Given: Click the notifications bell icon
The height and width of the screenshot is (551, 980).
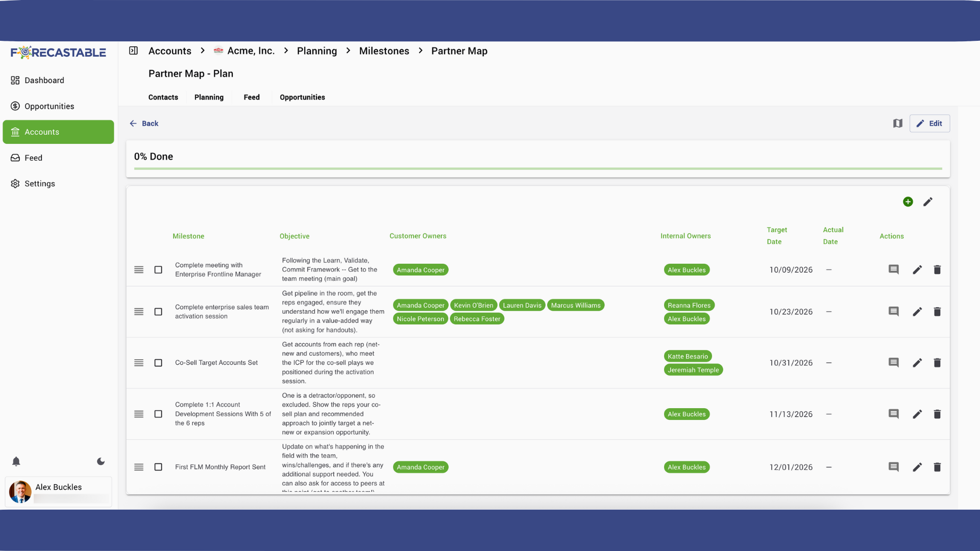Looking at the screenshot, I should tap(16, 462).
